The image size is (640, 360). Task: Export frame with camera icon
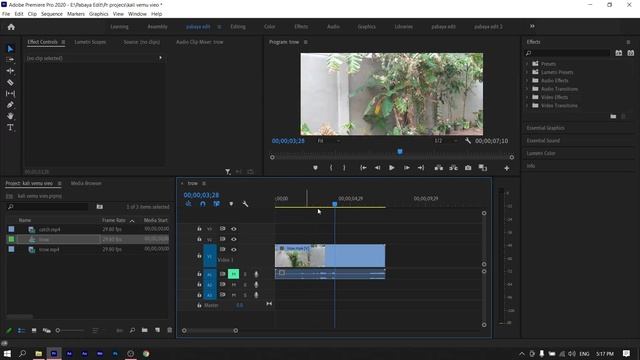(468, 168)
